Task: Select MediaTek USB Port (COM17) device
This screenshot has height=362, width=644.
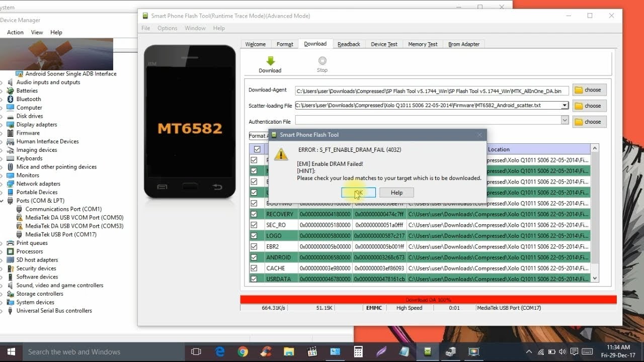Action: click(61, 234)
